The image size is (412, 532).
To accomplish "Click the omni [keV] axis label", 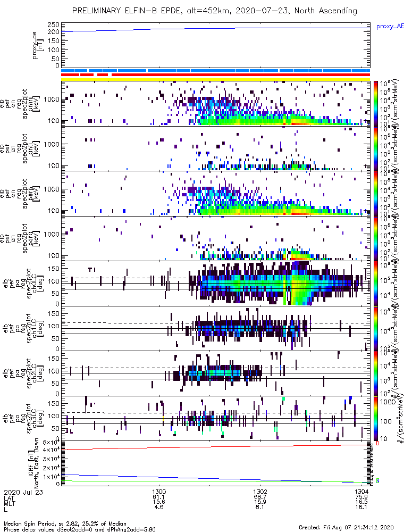I will click(33, 104).
